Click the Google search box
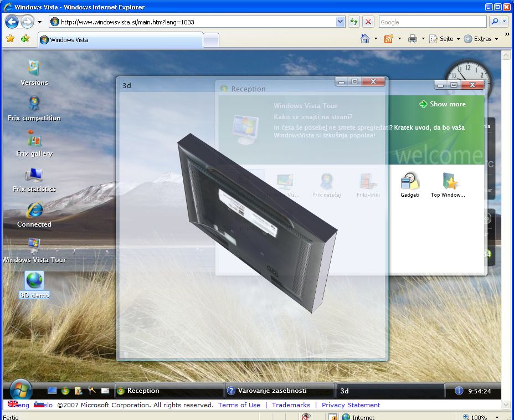This screenshot has width=514, height=420. 433,22
